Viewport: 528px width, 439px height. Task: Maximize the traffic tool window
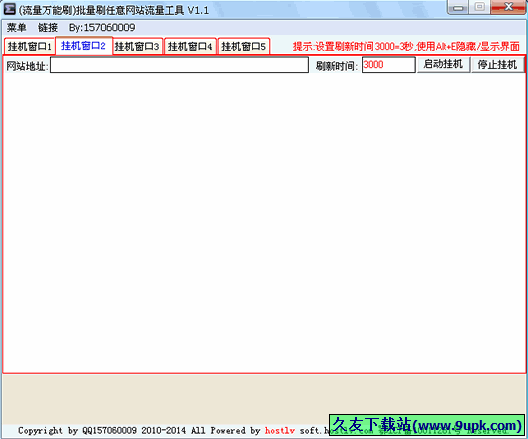point(480,7)
